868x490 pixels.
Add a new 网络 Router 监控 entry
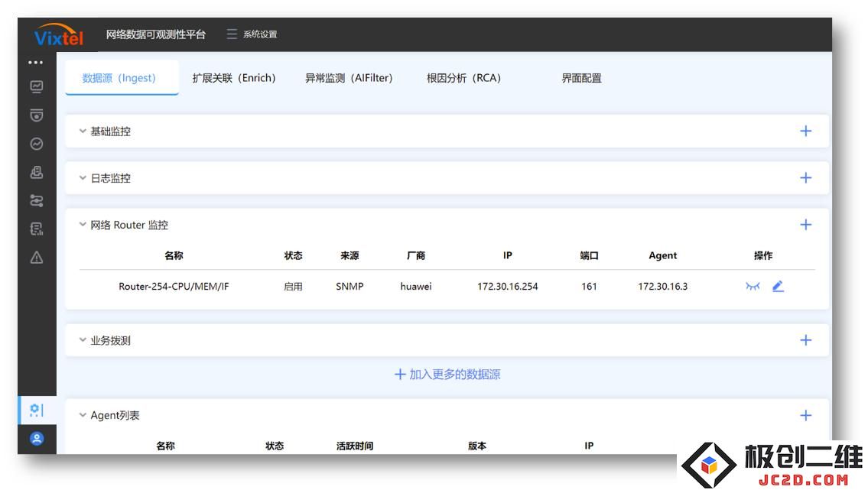point(805,225)
